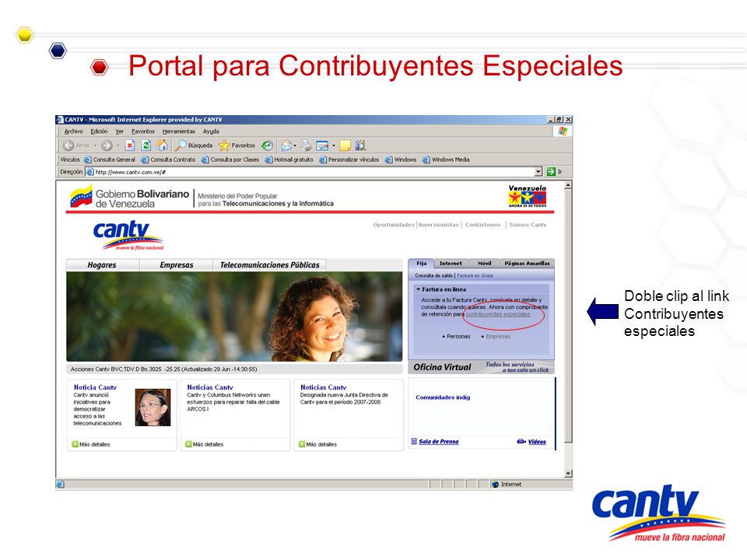Screen dimensions: 747x560
Task: Click the contribuyentes especiales link
Action: 498,314
